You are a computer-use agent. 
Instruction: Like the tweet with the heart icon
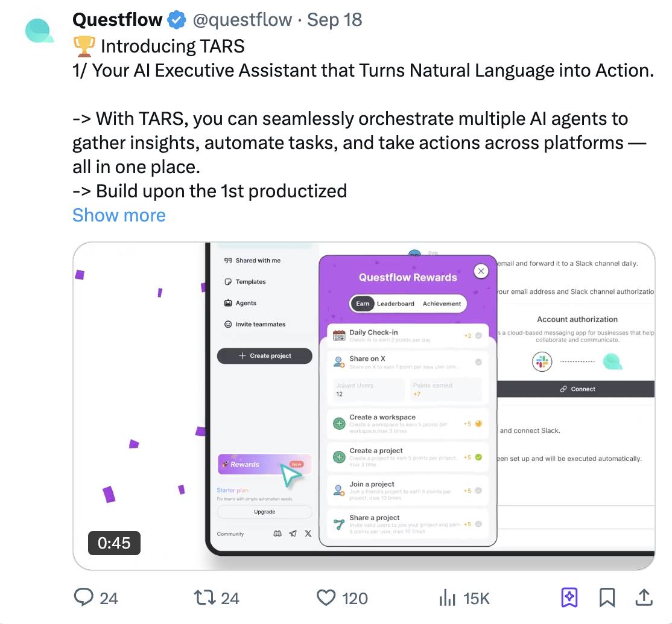tap(326, 597)
